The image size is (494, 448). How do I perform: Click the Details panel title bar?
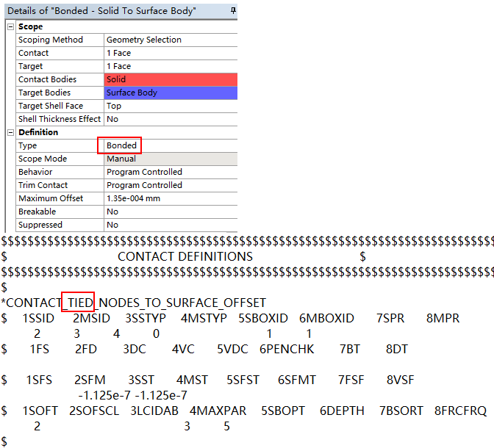[121, 11]
